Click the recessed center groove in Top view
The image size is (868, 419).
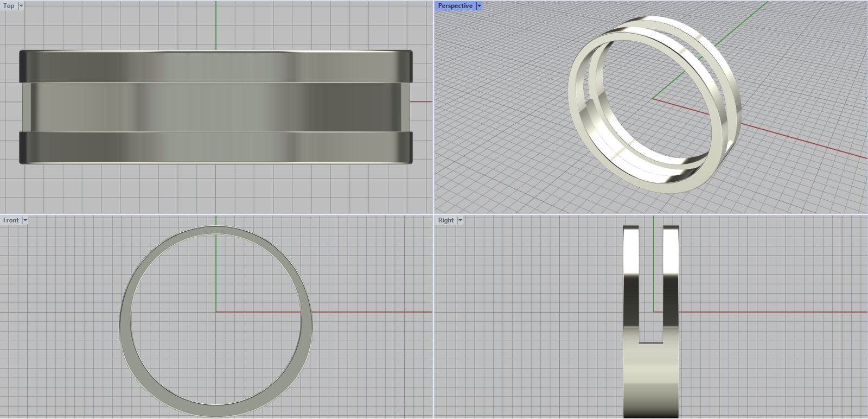click(x=216, y=107)
